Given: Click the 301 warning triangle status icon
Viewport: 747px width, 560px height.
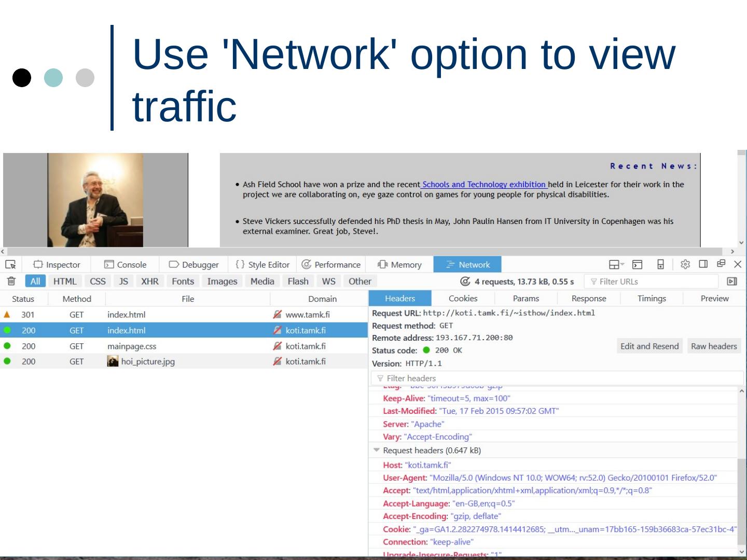Looking at the screenshot, I should (7, 314).
